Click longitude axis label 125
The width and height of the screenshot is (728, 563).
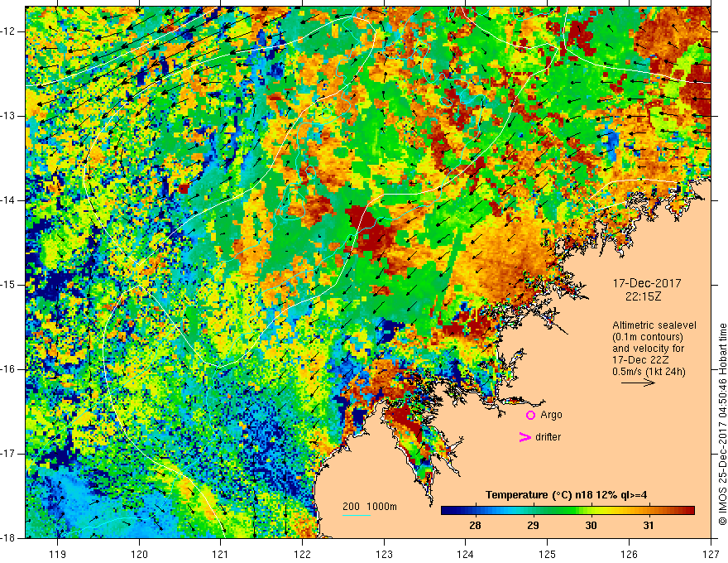(x=547, y=555)
